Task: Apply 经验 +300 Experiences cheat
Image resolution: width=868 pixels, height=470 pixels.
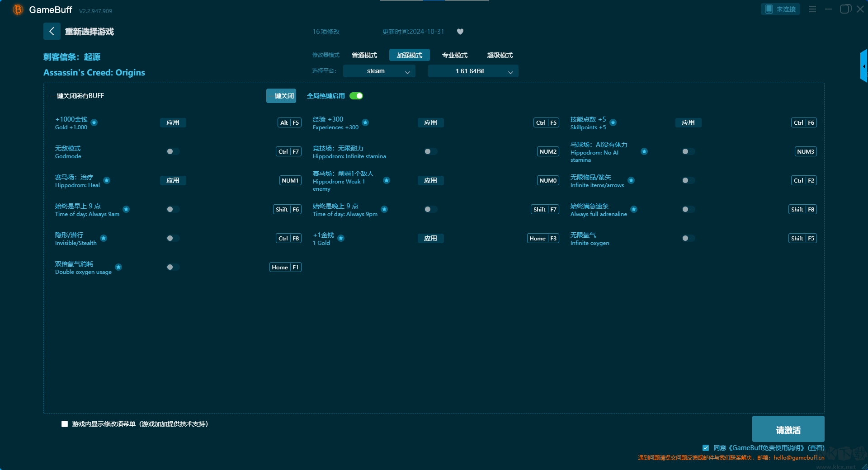Action: coord(430,122)
